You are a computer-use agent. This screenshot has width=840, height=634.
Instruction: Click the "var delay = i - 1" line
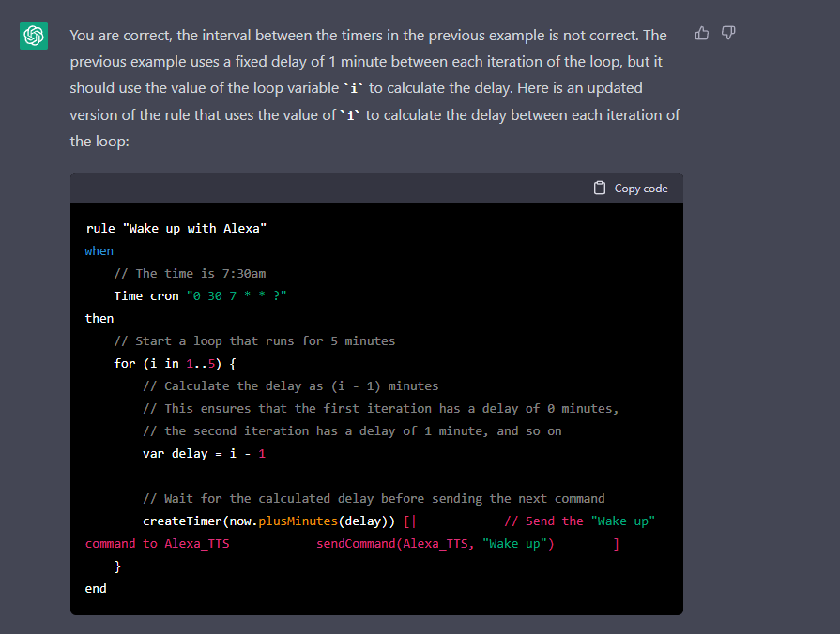(x=204, y=453)
